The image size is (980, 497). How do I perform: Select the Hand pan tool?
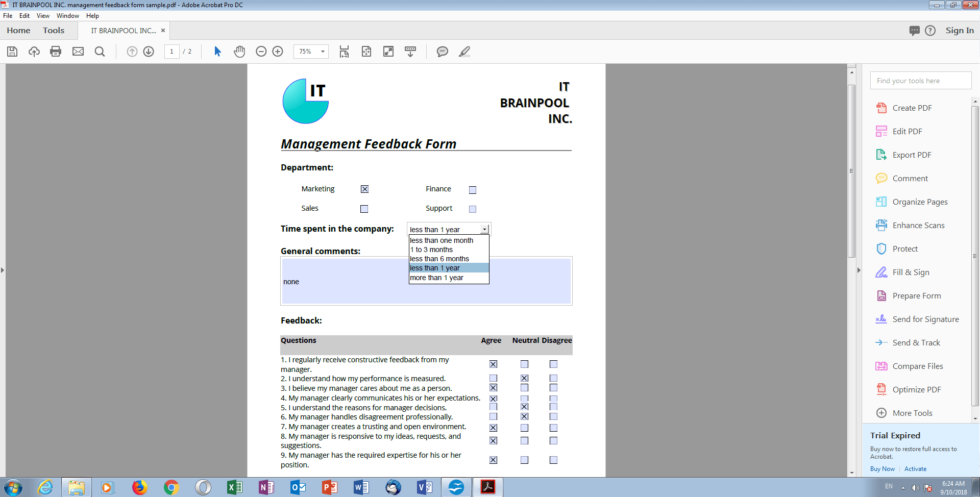point(239,52)
